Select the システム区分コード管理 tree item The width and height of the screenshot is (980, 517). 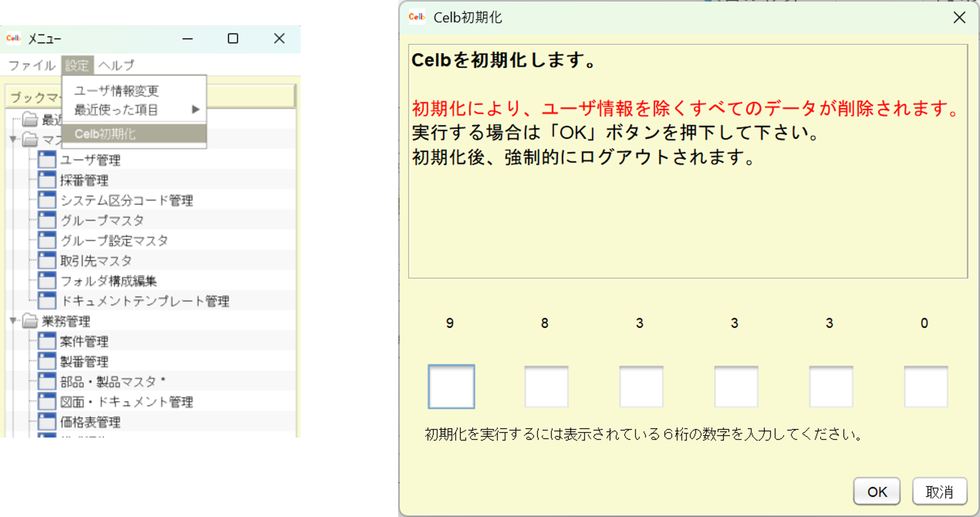[x=127, y=200]
